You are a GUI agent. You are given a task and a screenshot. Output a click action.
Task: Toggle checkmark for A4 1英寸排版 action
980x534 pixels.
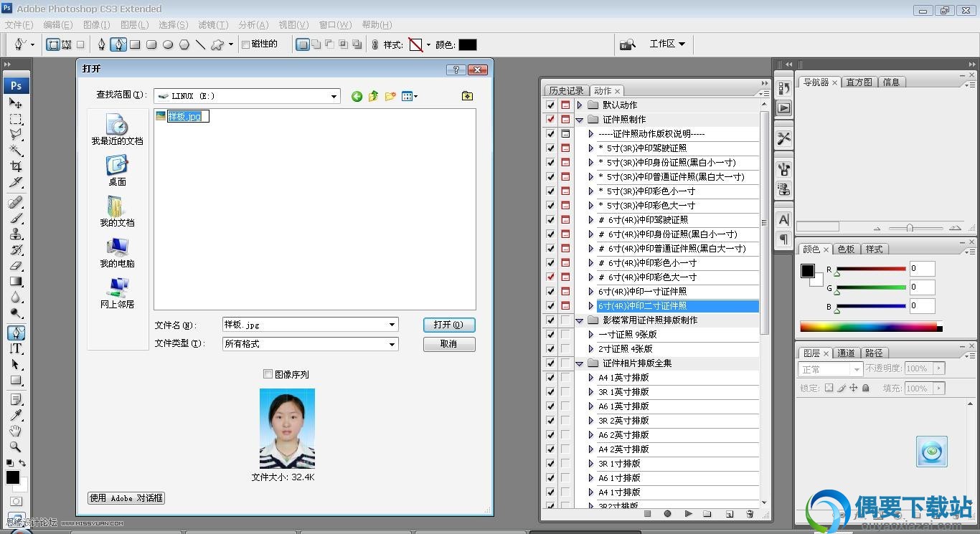pyautogui.click(x=550, y=377)
